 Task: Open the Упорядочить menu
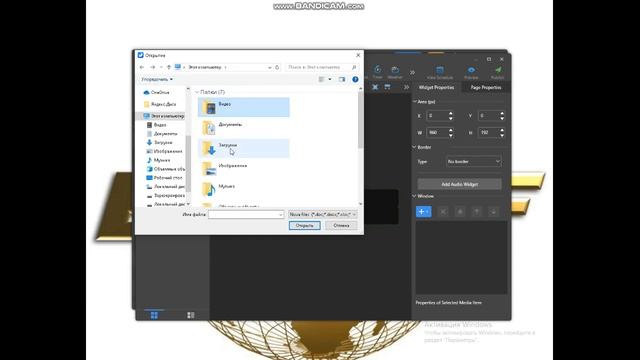[157, 79]
